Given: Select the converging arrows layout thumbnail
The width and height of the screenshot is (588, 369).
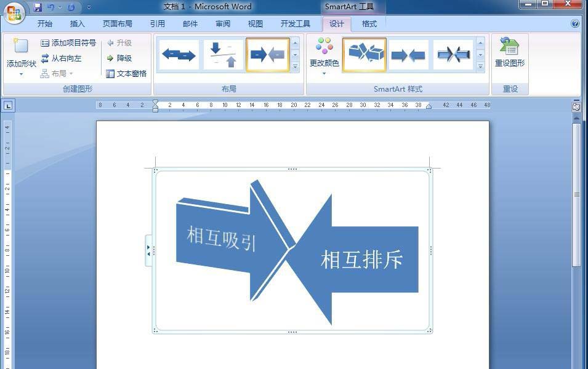Looking at the screenshot, I should coord(267,55).
